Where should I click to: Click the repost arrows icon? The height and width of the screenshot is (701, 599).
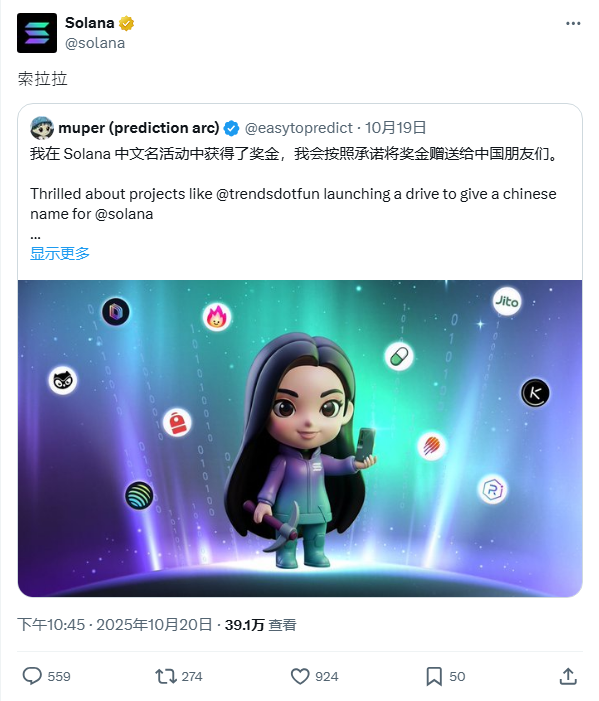[x=166, y=676]
